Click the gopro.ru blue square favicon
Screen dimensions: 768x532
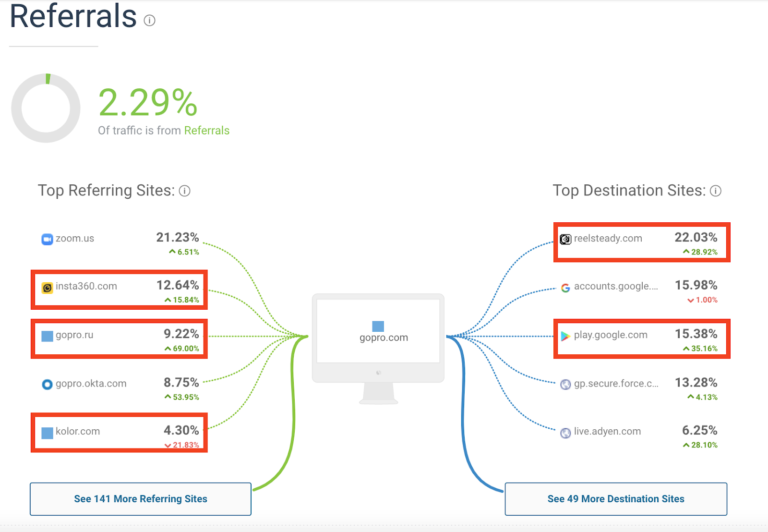pyautogui.click(x=47, y=336)
